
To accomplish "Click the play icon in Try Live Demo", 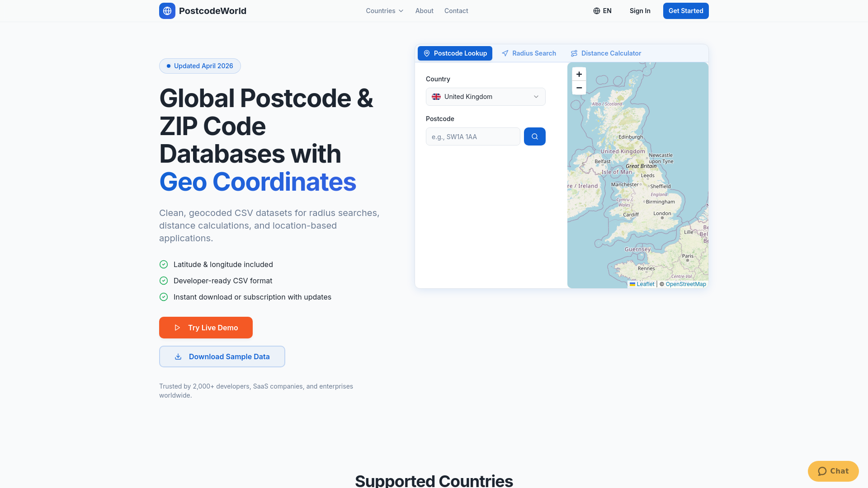I will pyautogui.click(x=178, y=328).
